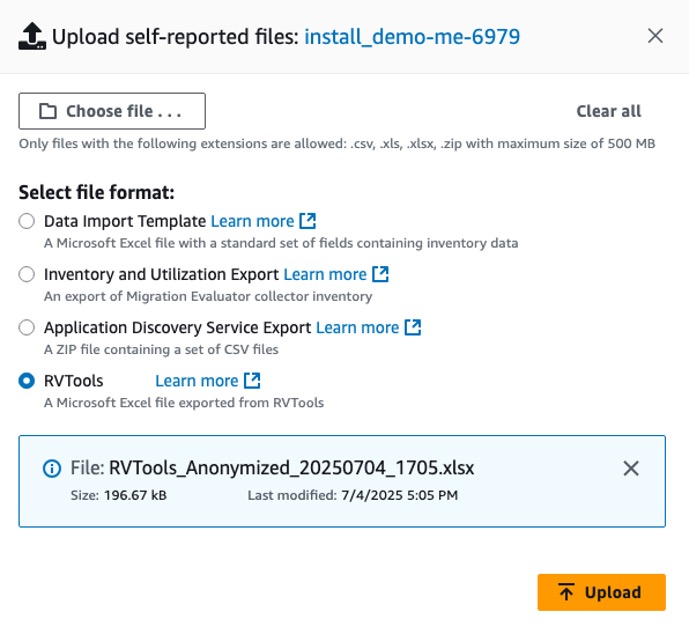This screenshot has width=689, height=634.
Task: Click the info icon beside the File name
Action: [52, 468]
